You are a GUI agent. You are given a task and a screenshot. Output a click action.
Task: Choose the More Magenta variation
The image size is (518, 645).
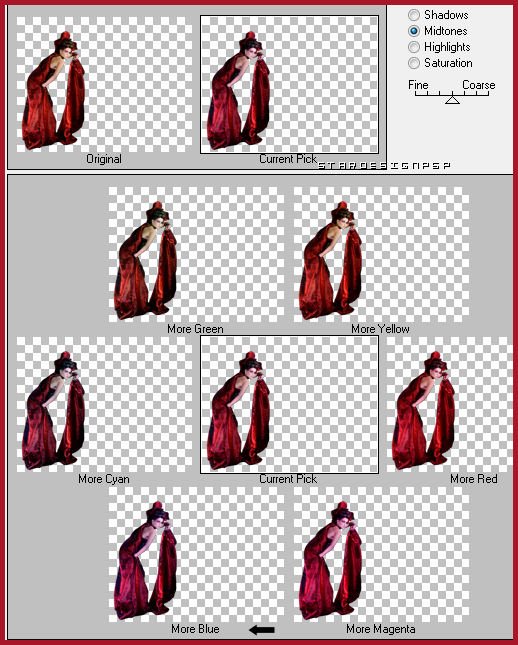[x=381, y=555]
